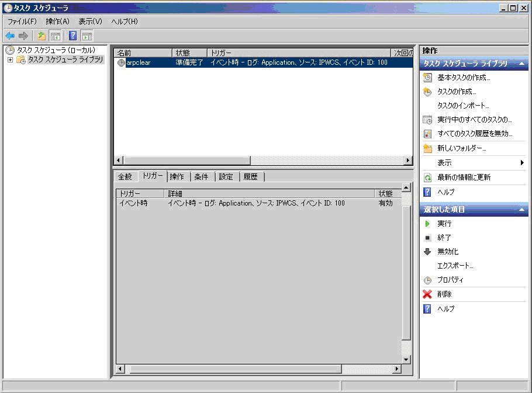Click the Forward arrow toolbar icon
This screenshot has height=393, width=532.
click(23, 36)
